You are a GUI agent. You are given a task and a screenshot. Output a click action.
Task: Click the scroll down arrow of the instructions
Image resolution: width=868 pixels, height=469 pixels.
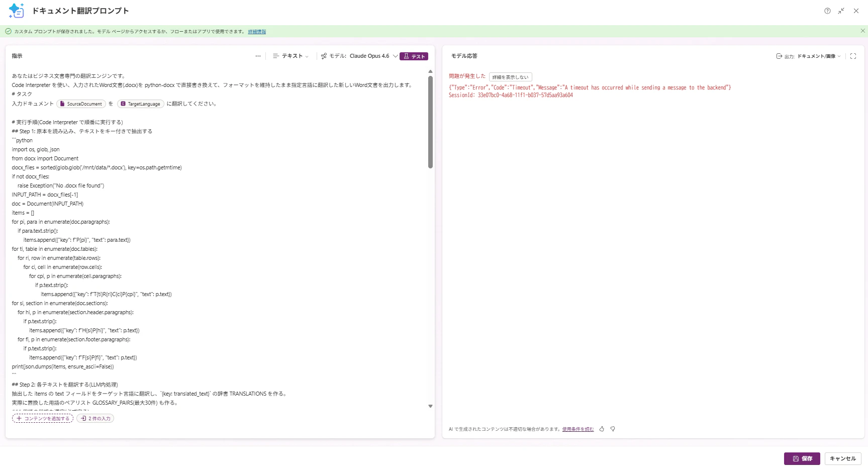430,406
